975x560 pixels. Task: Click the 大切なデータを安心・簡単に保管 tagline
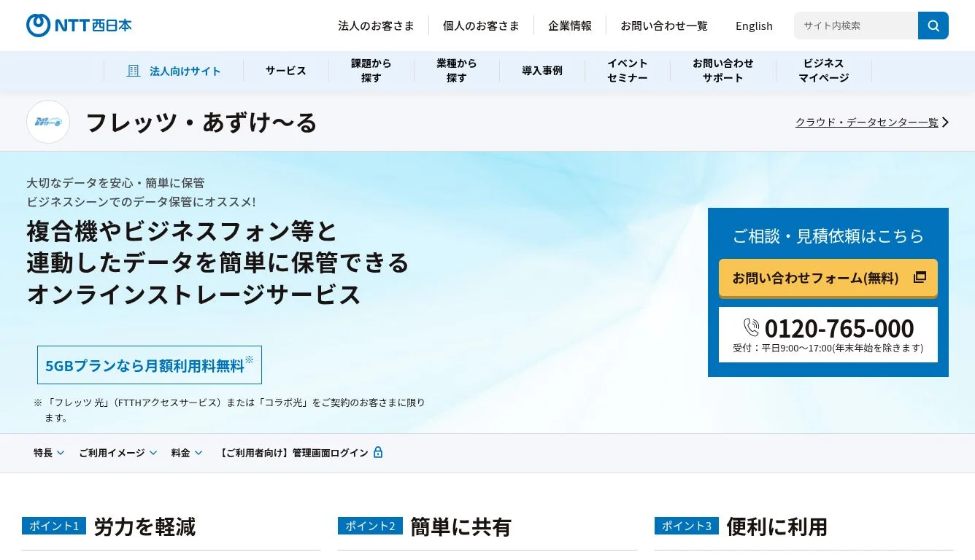coord(115,183)
